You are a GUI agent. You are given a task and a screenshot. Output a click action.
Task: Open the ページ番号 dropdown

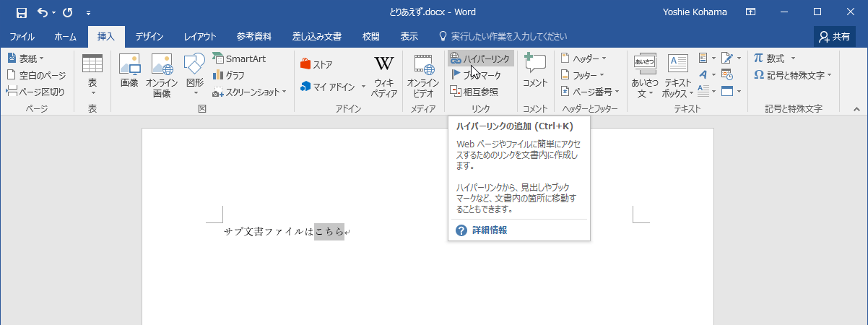click(x=590, y=92)
